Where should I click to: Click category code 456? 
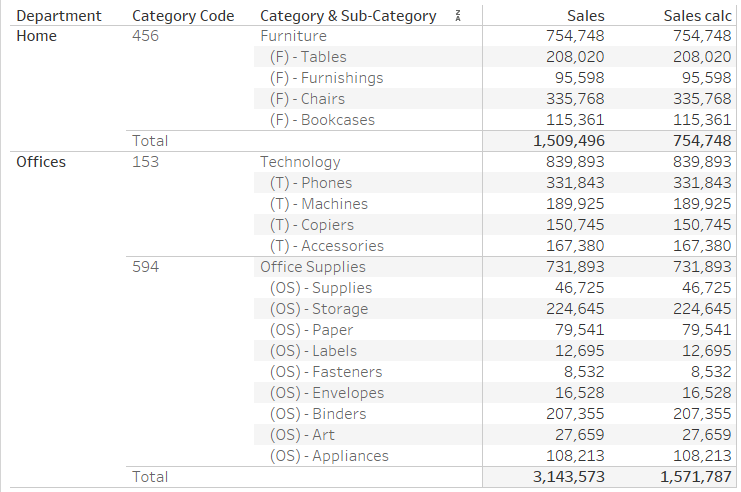[x=145, y=36]
